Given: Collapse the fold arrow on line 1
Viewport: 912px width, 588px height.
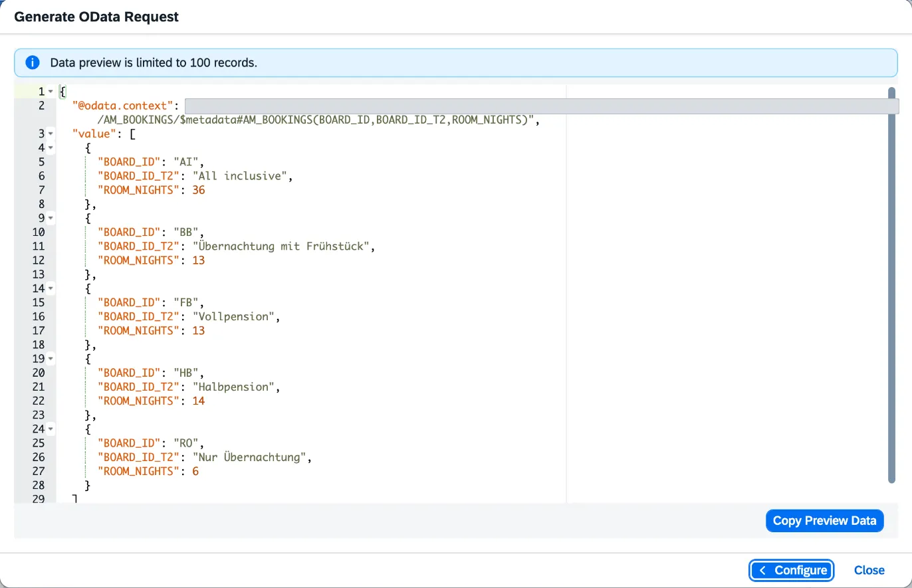Looking at the screenshot, I should coord(51,92).
